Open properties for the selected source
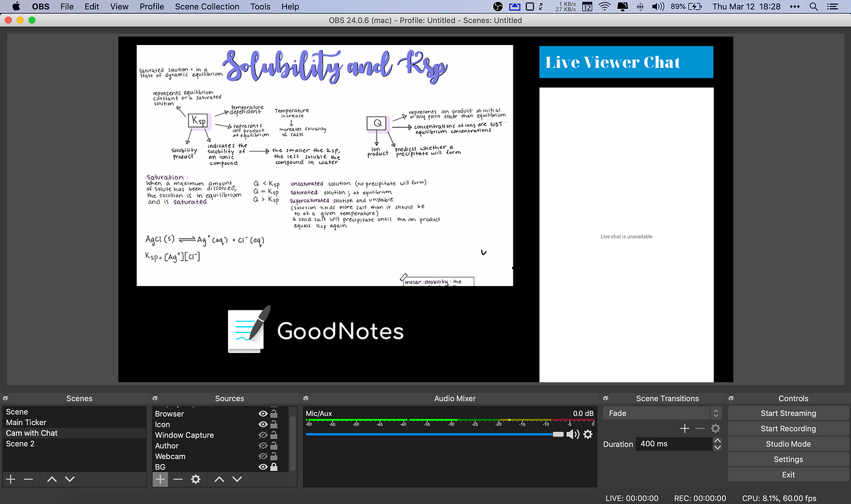The width and height of the screenshot is (851, 504). [x=196, y=479]
